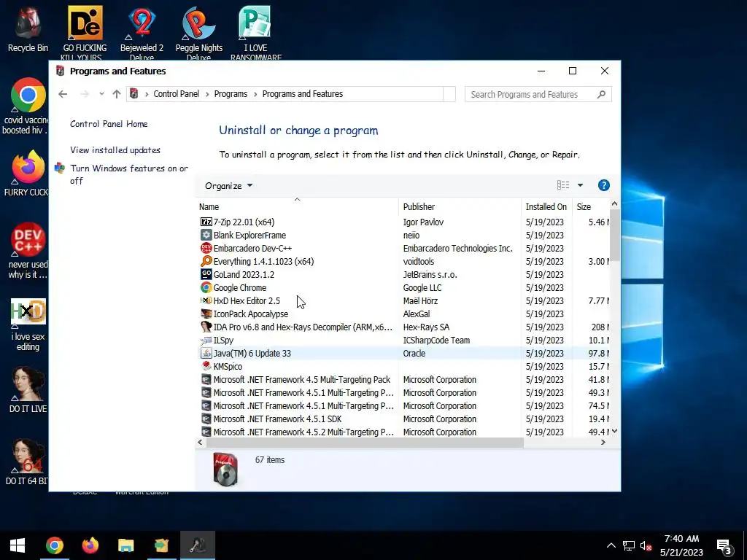747x560 pixels.
Task: Select the GoLand 2023.1.2 icon
Action: [206, 274]
